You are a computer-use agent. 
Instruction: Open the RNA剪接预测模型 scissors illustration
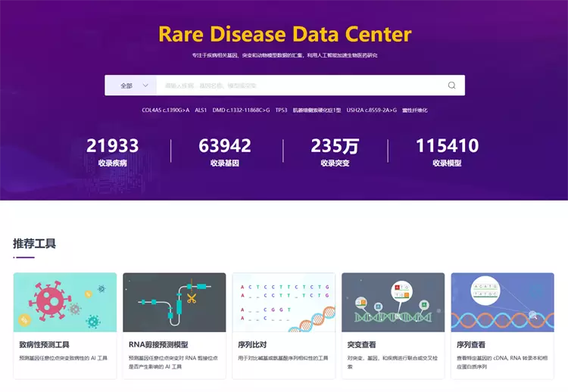click(x=174, y=302)
